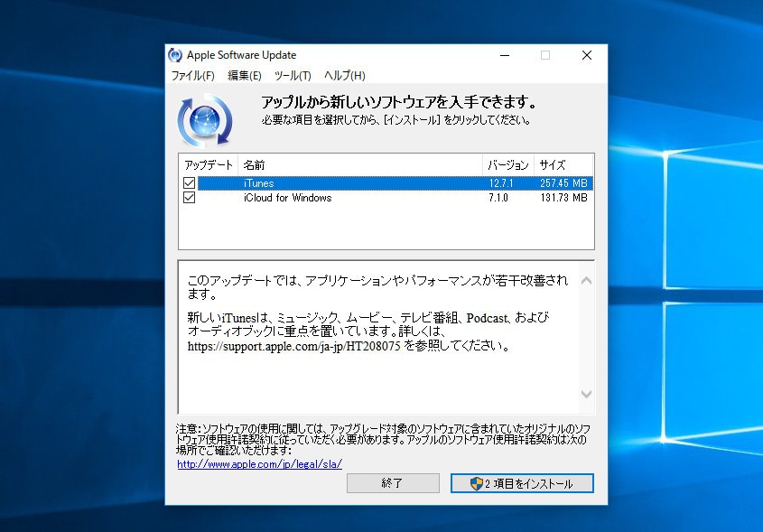The image size is (763, 532).
Task: Close the Apple Software Update window
Action: 587,55
